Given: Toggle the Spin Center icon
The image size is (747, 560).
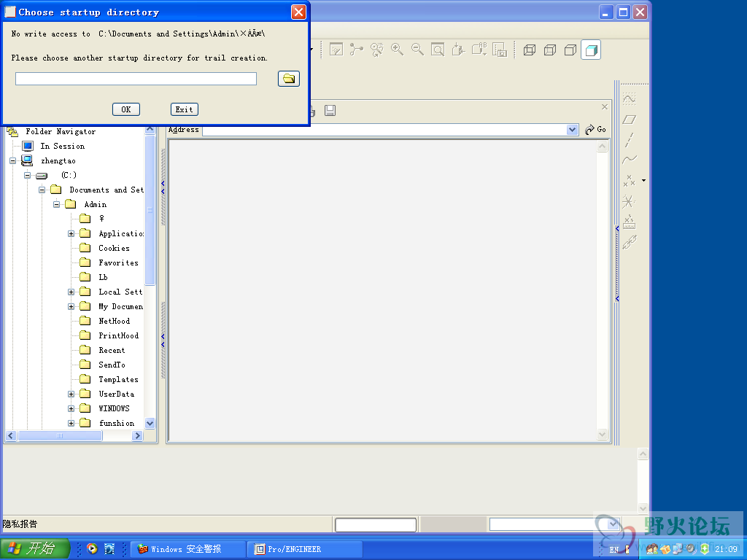Looking at the screenshot, I should click(356, 50).
